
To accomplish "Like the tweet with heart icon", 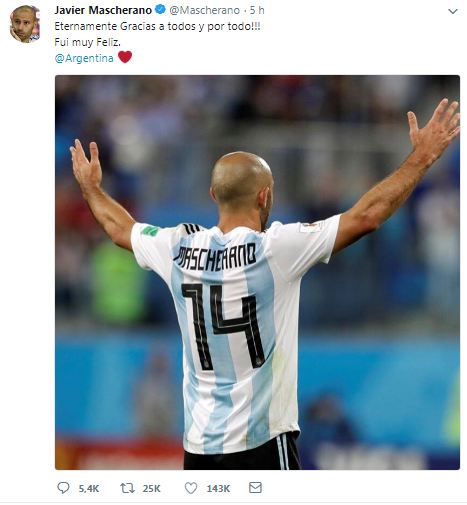I will [191, 488].
